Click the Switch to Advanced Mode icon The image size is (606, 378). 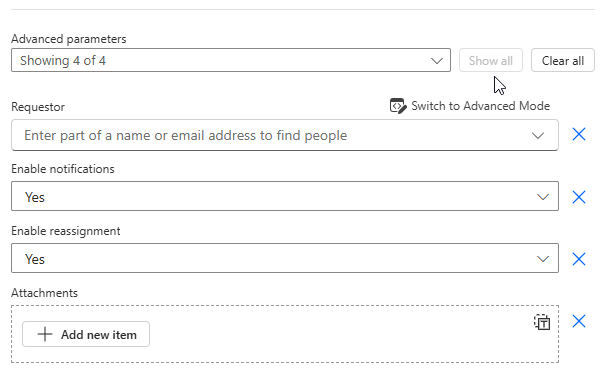[398, 106]
